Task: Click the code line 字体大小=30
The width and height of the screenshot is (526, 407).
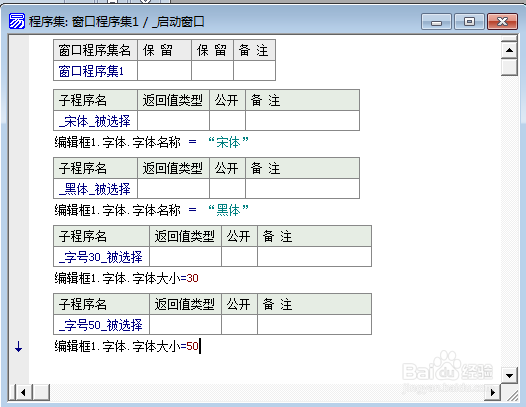Action: coord(126,278)
